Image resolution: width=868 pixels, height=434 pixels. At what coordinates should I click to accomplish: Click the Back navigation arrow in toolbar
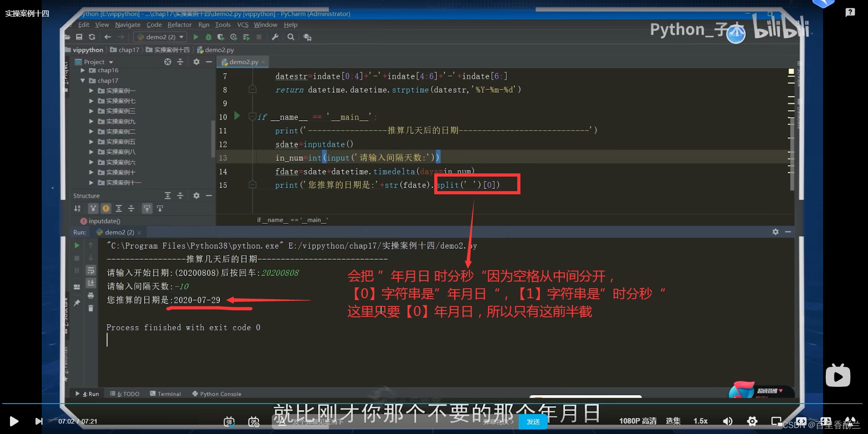pos(108,37)
